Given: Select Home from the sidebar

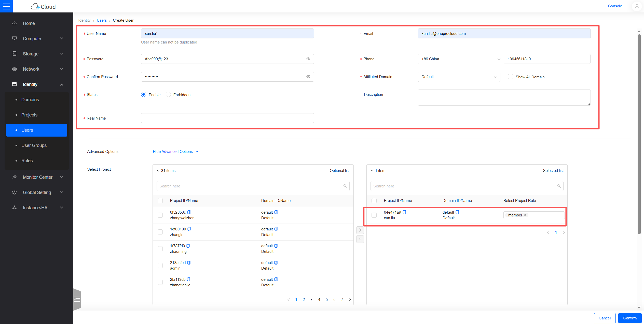Looking at the screenshot, I should click(29, 23).
